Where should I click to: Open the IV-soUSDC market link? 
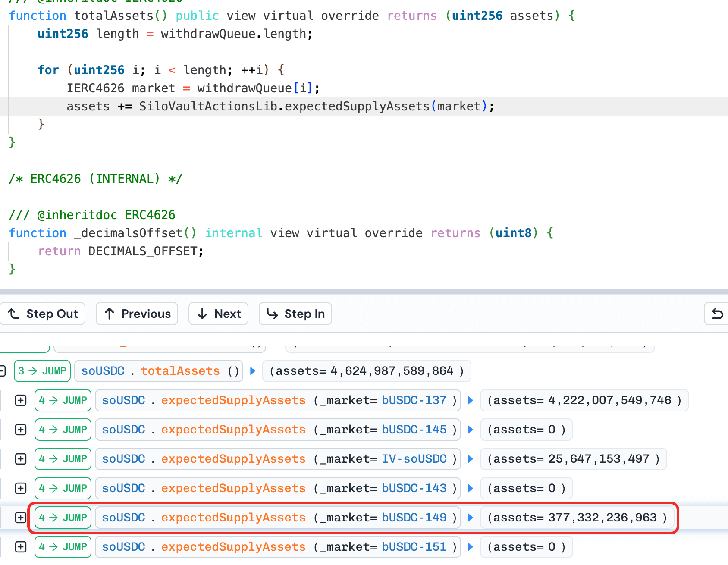click(414, 459)
